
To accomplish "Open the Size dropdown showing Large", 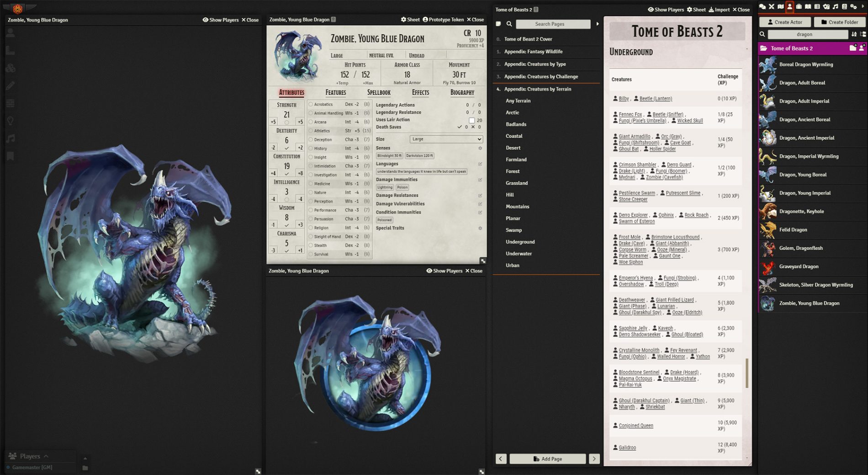I will click(446, 139).
